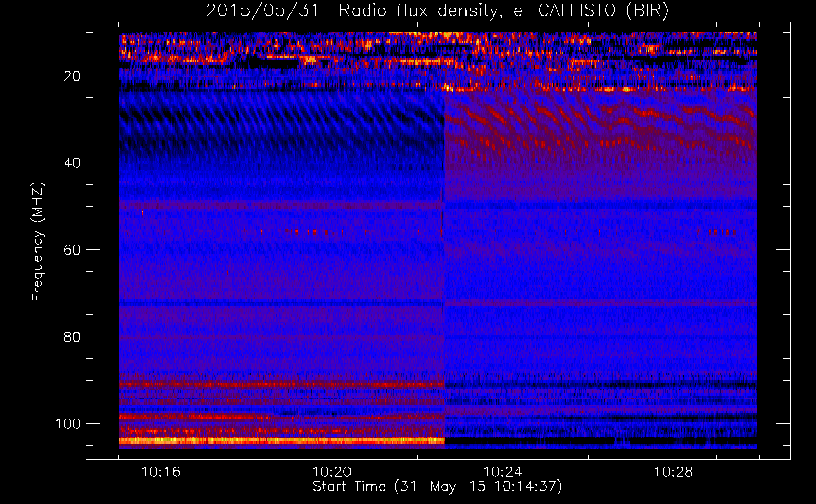
Task: Click the '10:24' time tick label
Action: coord(503,472)
